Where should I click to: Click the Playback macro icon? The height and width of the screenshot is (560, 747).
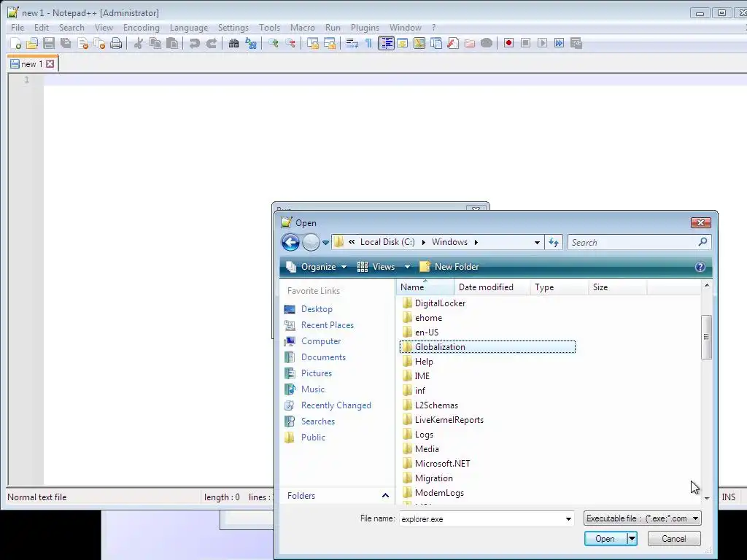point(542,43)
